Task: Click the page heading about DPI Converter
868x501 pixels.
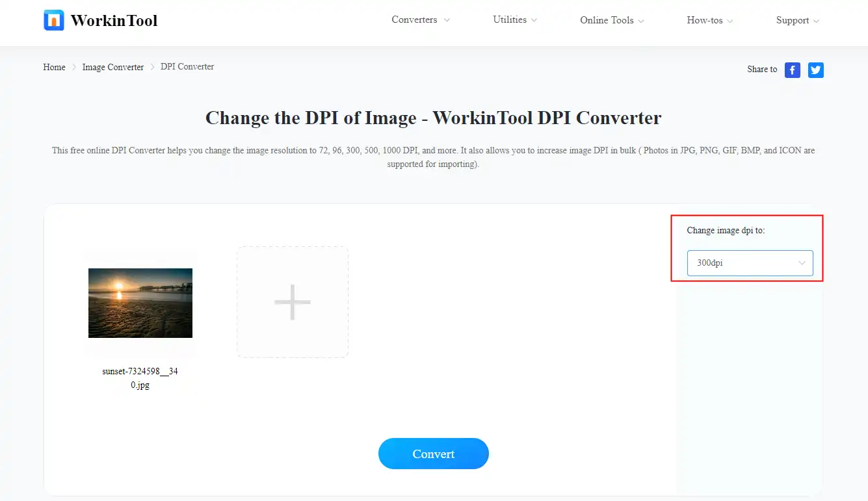Action: coord(434,118)
